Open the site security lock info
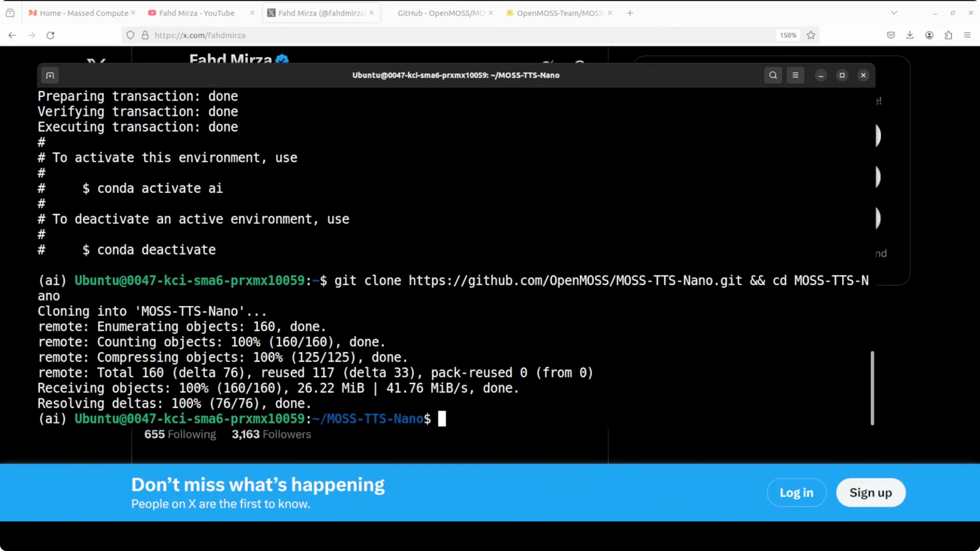Image resolution: width=980 pixels, height=551 pixels. pos(145,35)
